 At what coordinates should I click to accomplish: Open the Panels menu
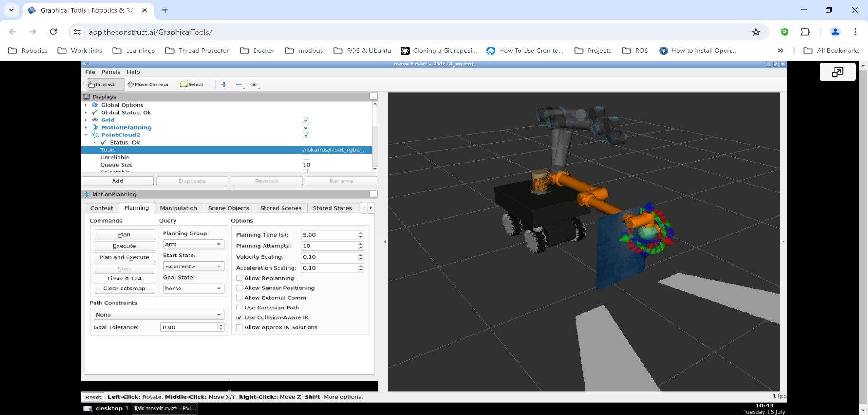tap(111, 72)
